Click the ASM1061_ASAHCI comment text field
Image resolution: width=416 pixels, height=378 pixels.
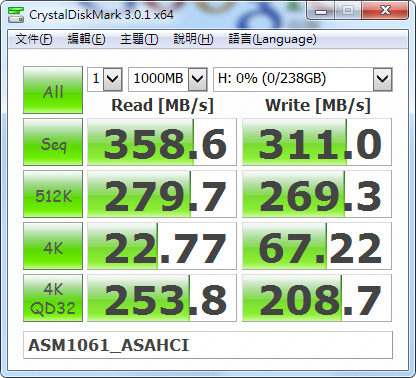click(208, 345)
